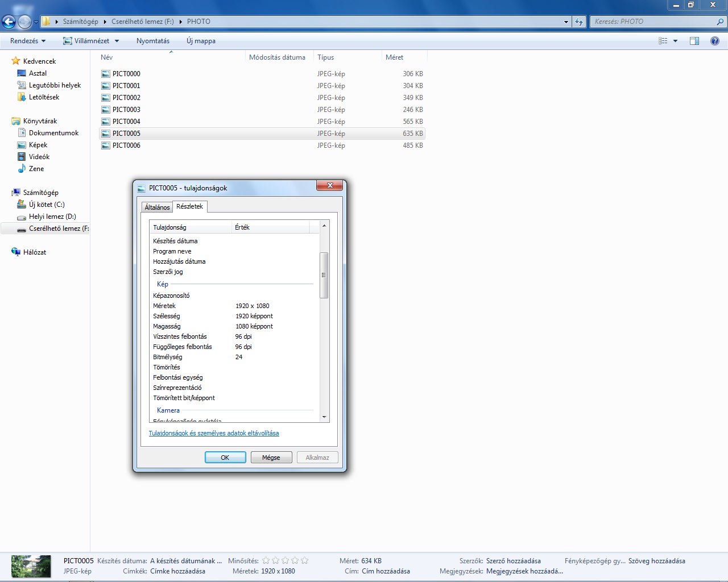728x582 pixels.
Task: Select Legutóbbi helyek in sidebar
Action: tap(55, 85)
